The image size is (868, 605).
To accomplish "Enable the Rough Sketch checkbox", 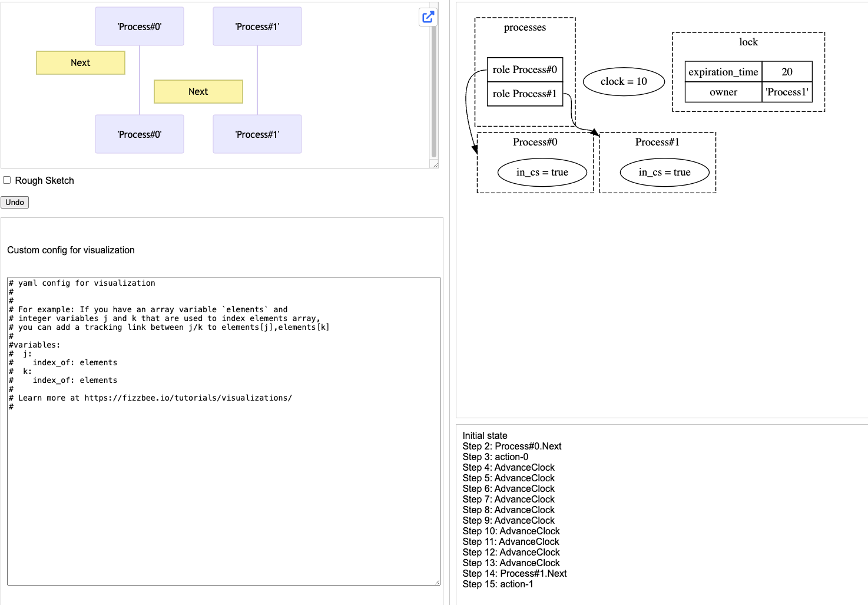I will click(7, 180).
